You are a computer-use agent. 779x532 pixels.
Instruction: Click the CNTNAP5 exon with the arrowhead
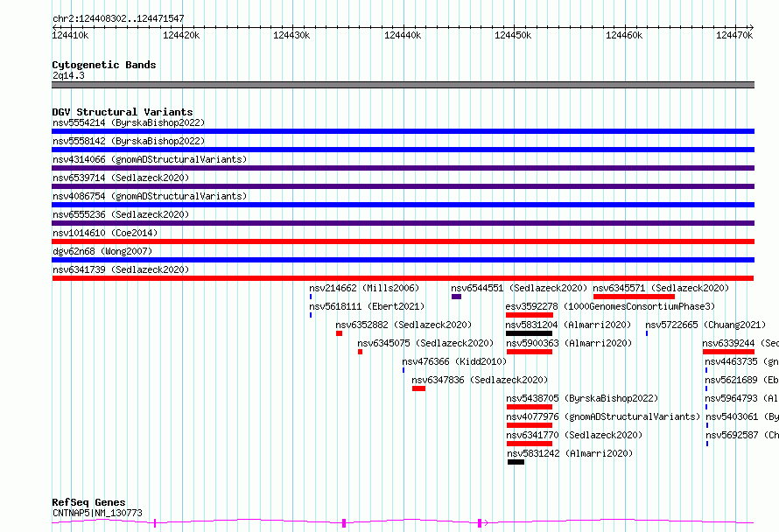[480, 522]
